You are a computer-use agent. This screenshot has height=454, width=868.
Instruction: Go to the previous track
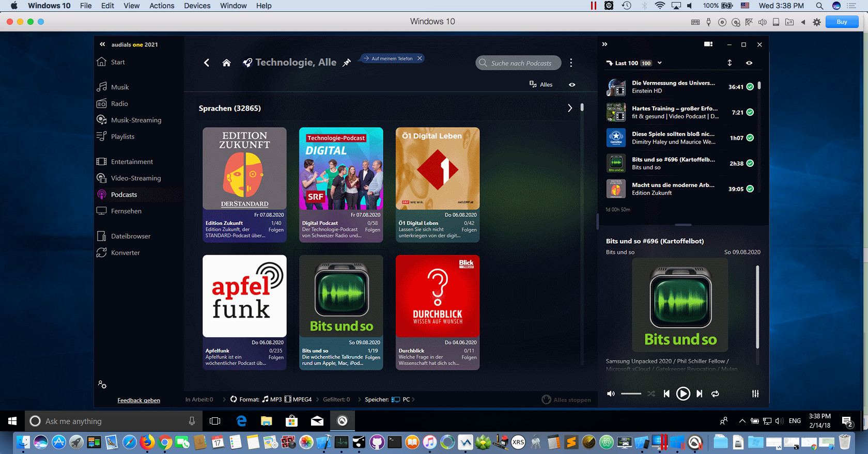click(x=667, y=394)
